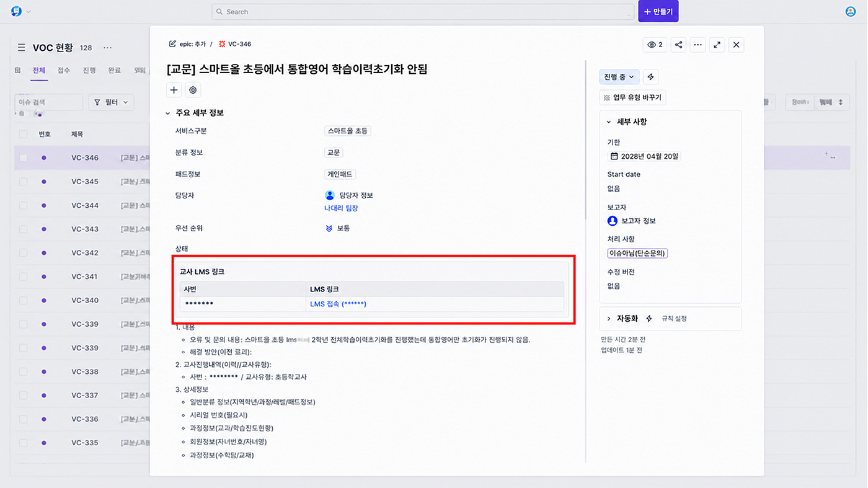Select the VC-341 row key
Viewport: 868px width, 488px height.
(85, 277)
